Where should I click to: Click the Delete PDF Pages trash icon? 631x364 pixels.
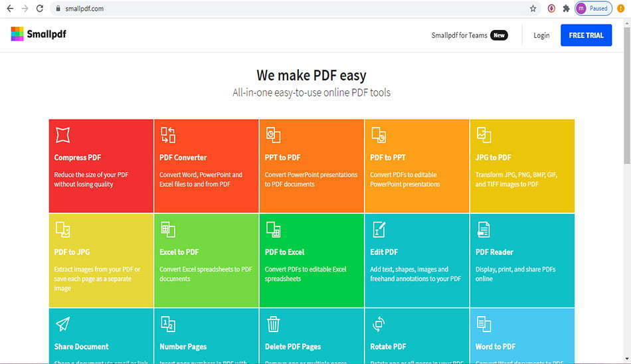pos(273,324)
